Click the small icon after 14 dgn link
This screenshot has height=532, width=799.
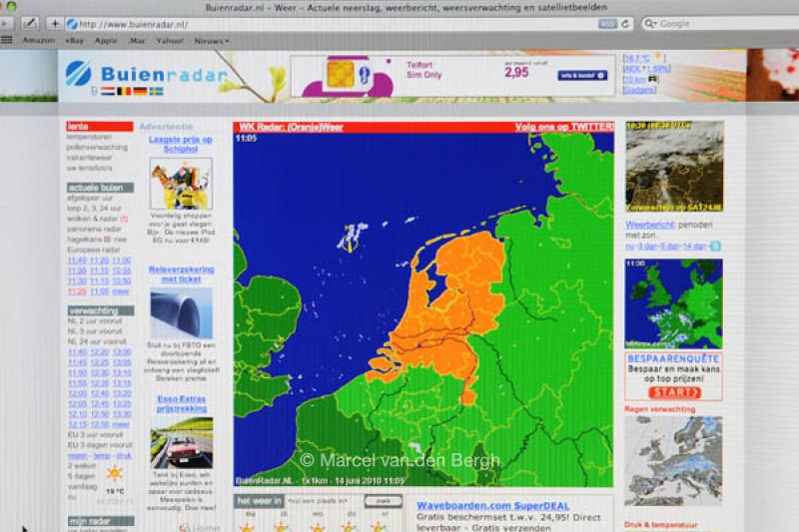(x=715, y=247)
